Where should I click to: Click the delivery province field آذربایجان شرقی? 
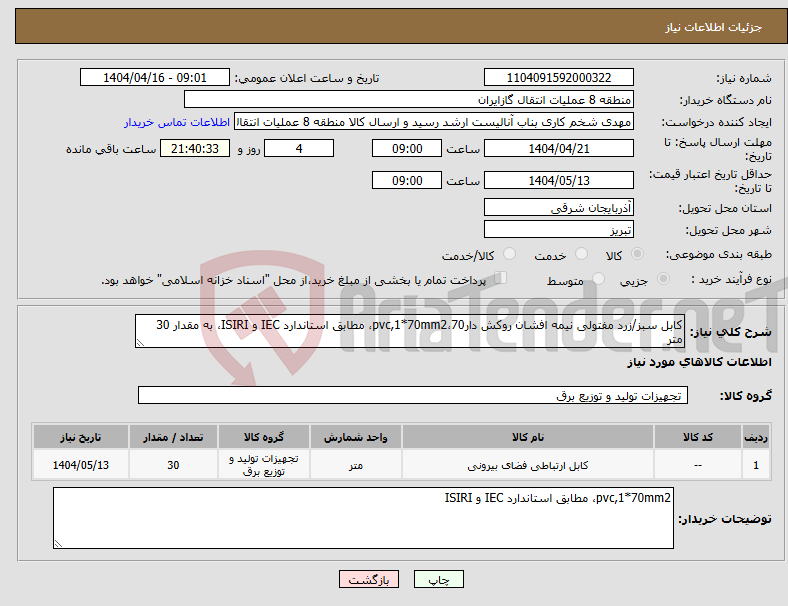(x=558, y=207)
